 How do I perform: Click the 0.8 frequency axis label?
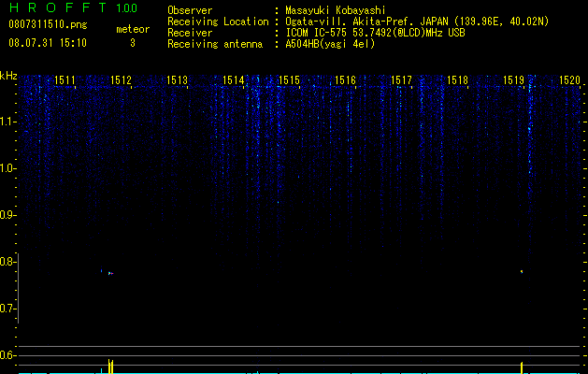pyautogui.click(x=7, y=262)
